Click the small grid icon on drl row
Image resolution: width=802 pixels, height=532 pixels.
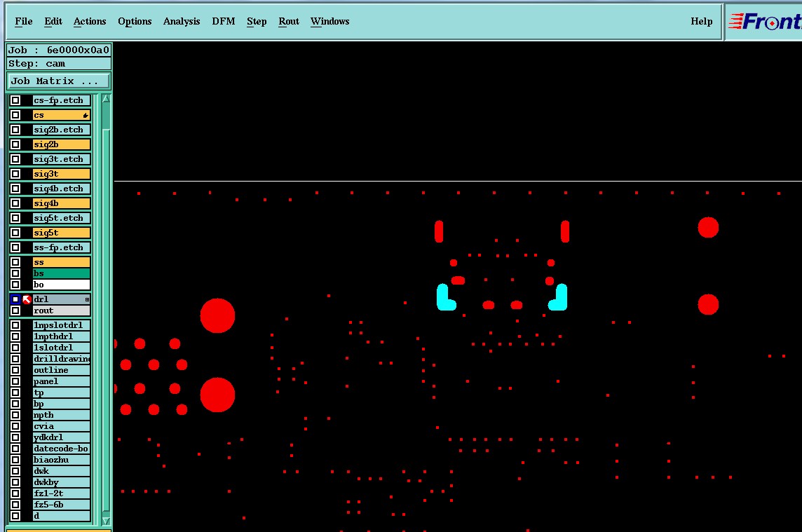[x=87, y=299]
